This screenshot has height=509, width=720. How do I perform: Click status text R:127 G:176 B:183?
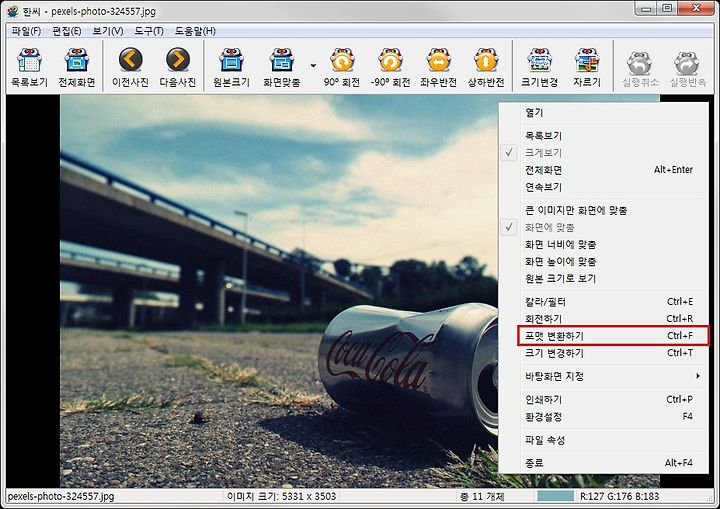point(620,496)
